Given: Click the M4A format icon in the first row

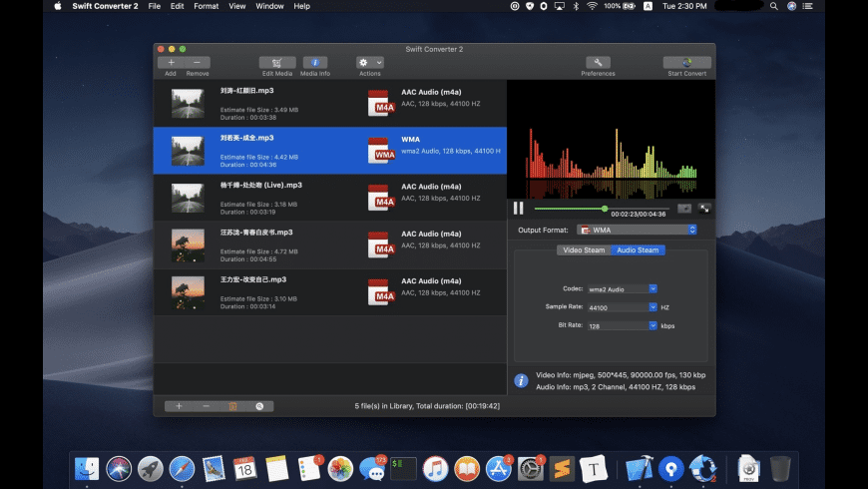Looking at the screenshot, I should point(381,104).
